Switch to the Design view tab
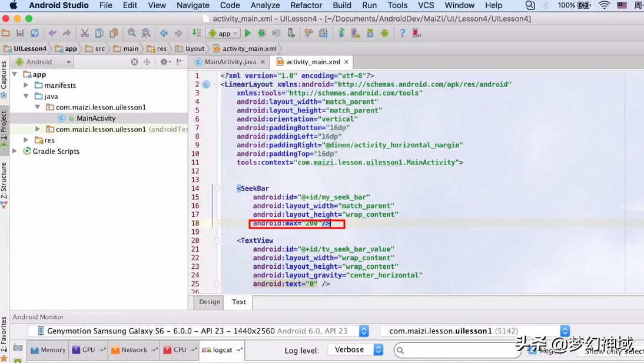 (210, 302)
